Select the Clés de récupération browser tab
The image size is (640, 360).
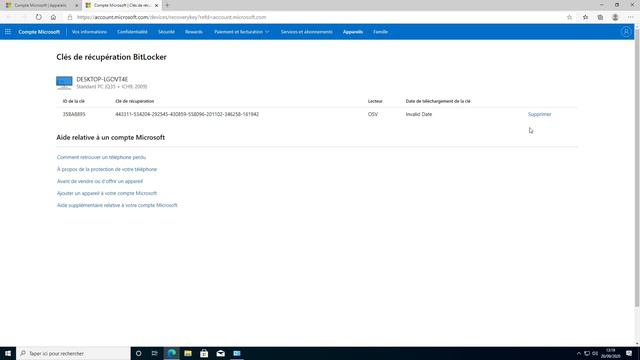122,5
